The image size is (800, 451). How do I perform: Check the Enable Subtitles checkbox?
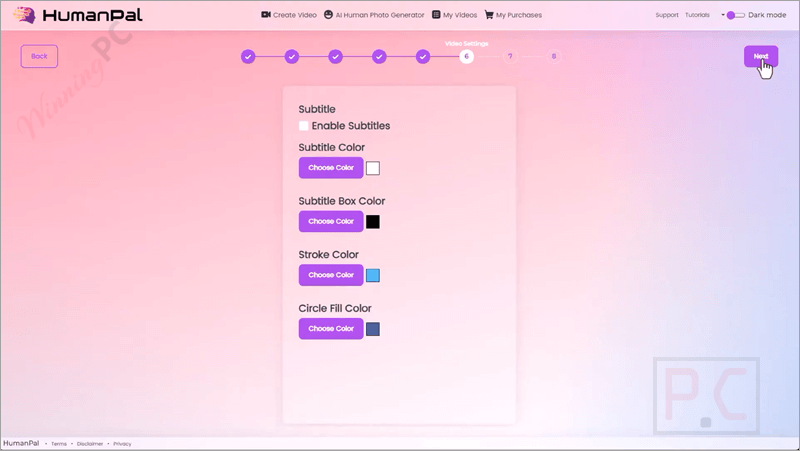[304, 126]
